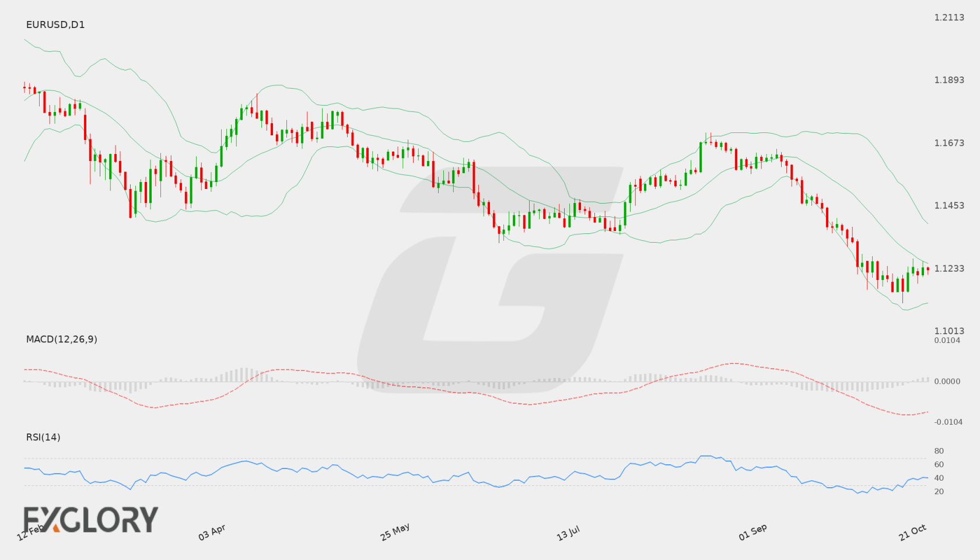Click the 03 Apr date label
This screenshot has height=560, width=980.
pos(212,532)
